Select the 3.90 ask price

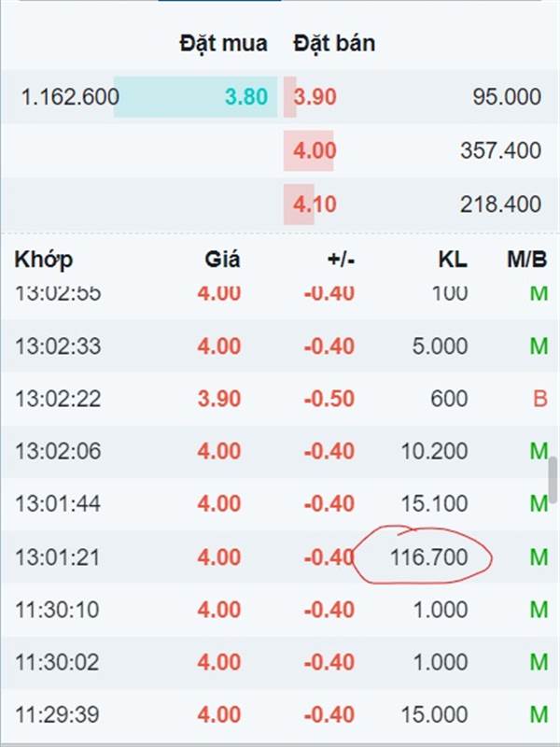point(315,97)
